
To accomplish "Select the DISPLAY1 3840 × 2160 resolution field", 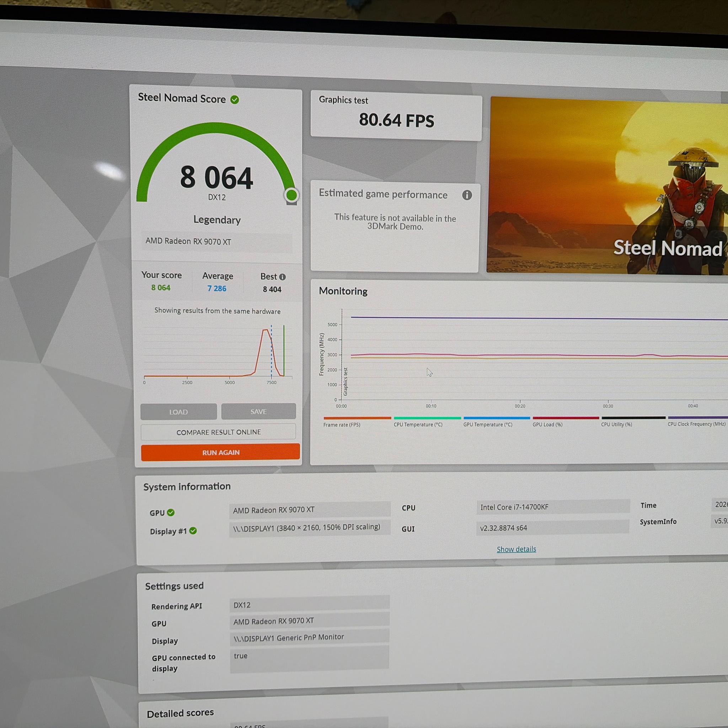I will point(310,528).
